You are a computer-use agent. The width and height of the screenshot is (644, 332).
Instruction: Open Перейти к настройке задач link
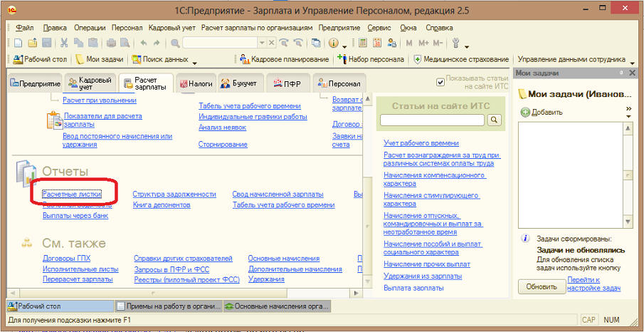tap(594, 284)
